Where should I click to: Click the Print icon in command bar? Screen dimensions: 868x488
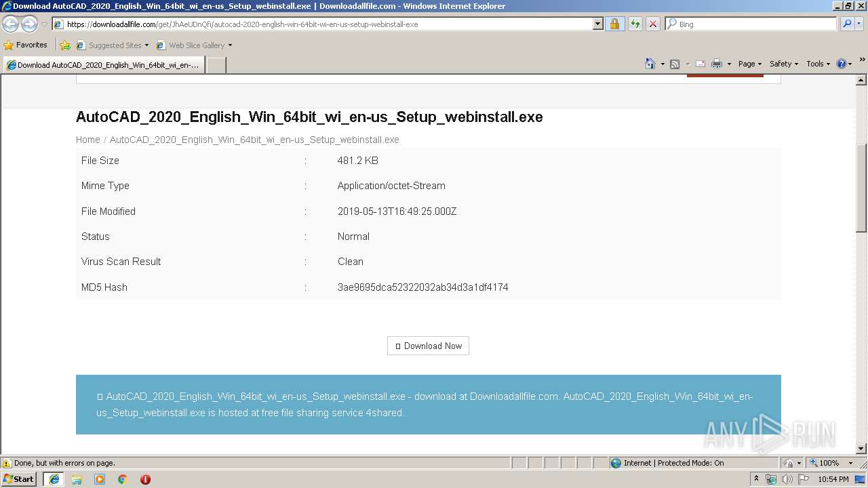click(716, 64)
